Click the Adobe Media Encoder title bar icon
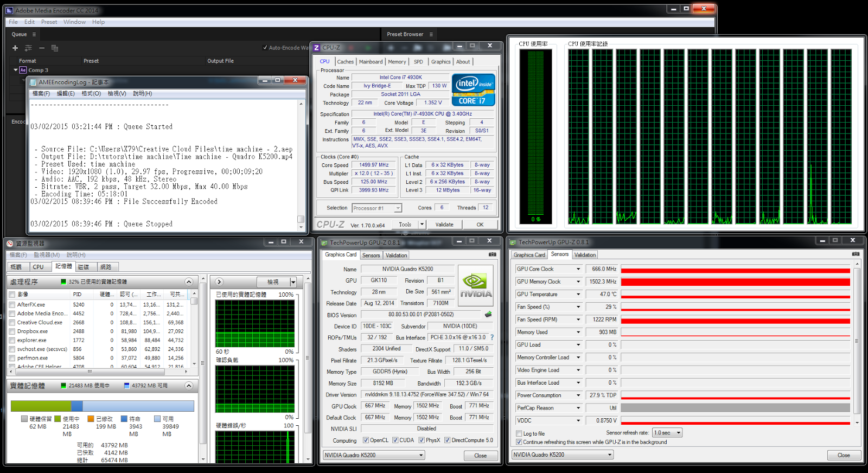 coord(9,10)
